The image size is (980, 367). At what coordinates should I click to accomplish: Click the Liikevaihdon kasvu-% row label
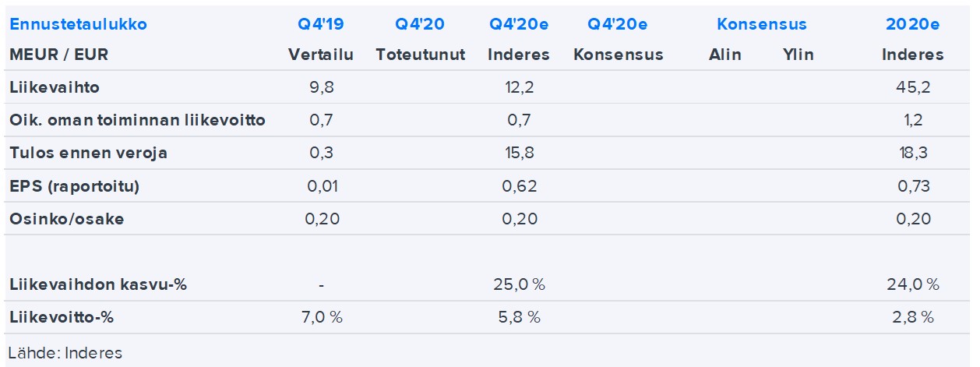click(x=97, y=284)
